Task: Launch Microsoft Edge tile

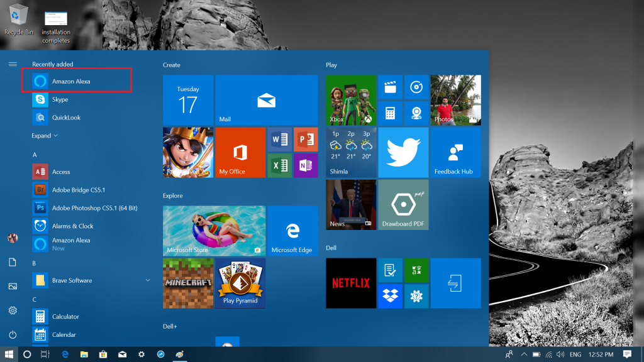Action: (x=293, y=231)
